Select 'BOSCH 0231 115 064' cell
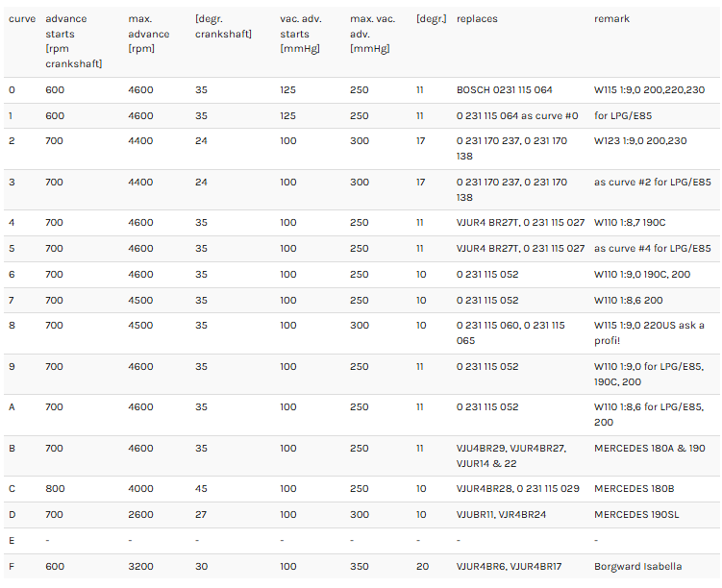This screenshot has width=722, height=588. [504, 89]
